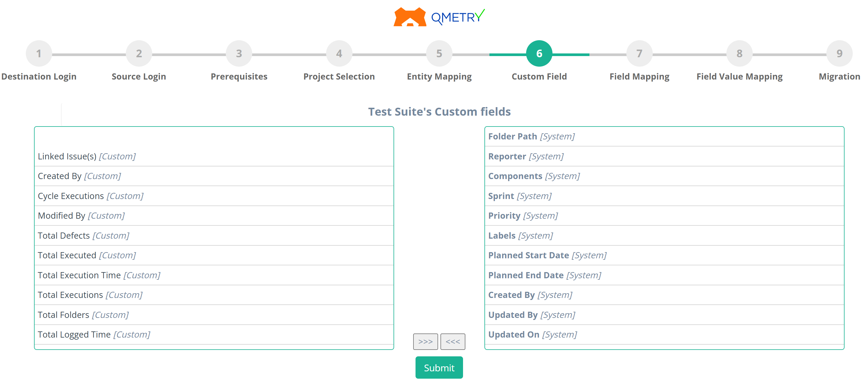Move selected fields left with <<< button

[453, 341]
